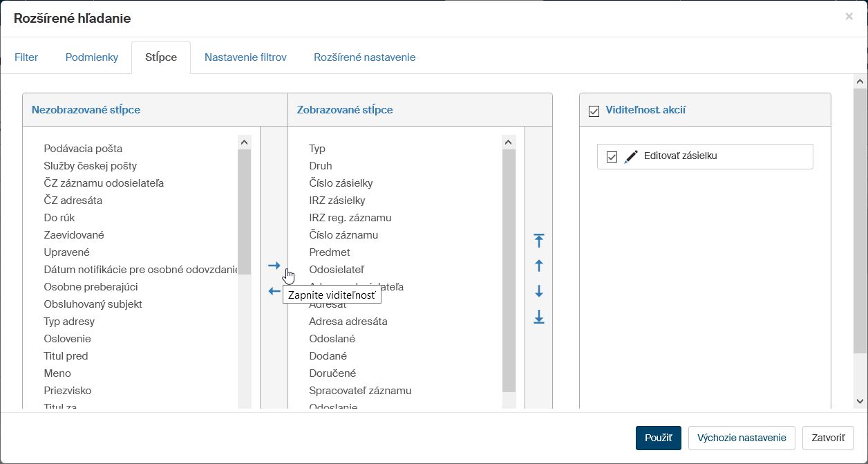Close the Rozšírené hľadanie dialog with X
Image resolution: width=868 pixels, height=464 pixels.
pyautogui.click(x=849, y=17)
